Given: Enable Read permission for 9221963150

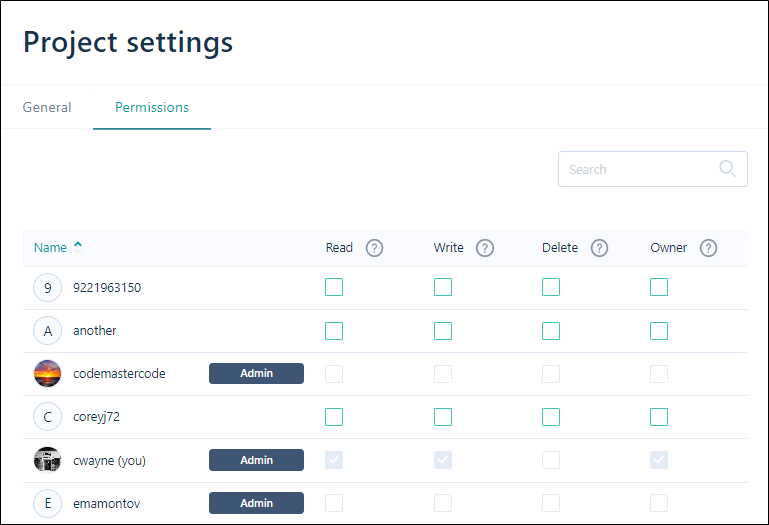Looking at the screenshot, I should pos(334,288).
